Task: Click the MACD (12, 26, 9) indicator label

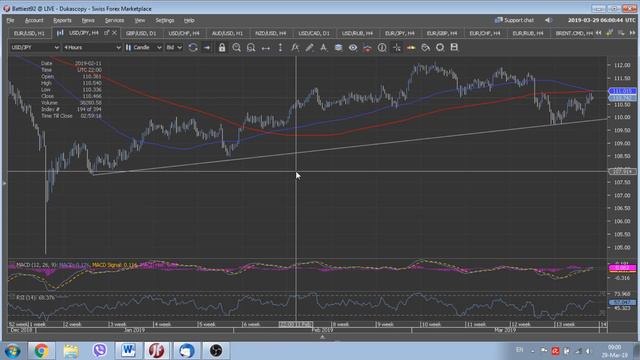Action: click(x=36, y=265)
